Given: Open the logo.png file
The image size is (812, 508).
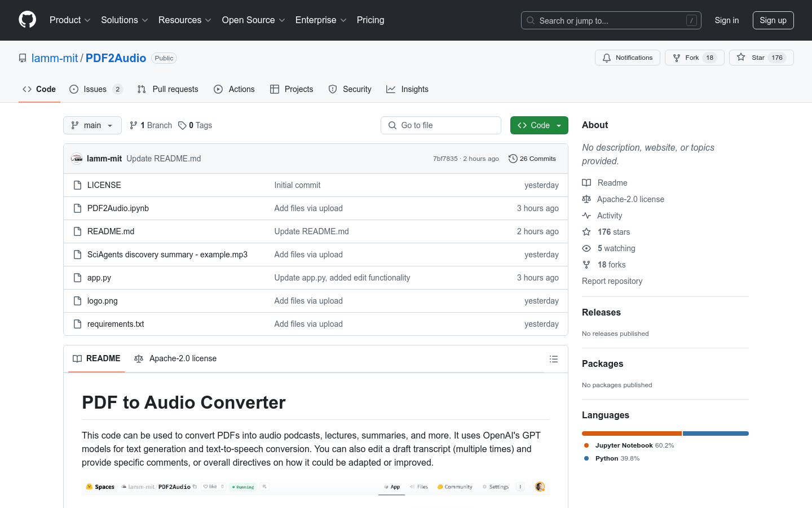Looking at the screenshot, I should coord(103,301).
